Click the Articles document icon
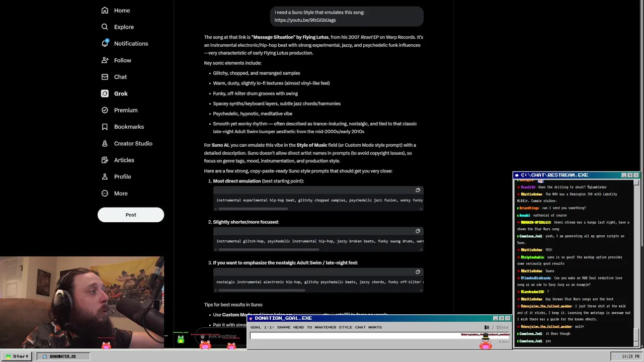The image size is (644, 362). point(105,159)
